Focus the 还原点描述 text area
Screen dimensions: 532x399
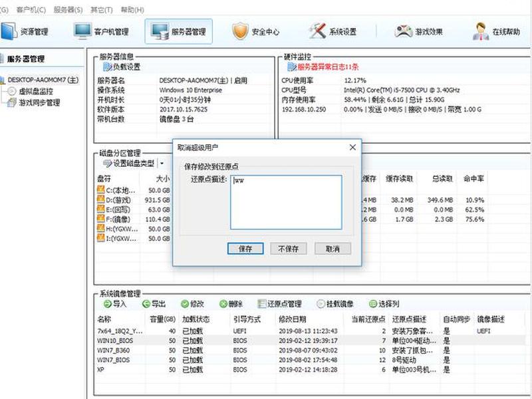pos(286,202)
